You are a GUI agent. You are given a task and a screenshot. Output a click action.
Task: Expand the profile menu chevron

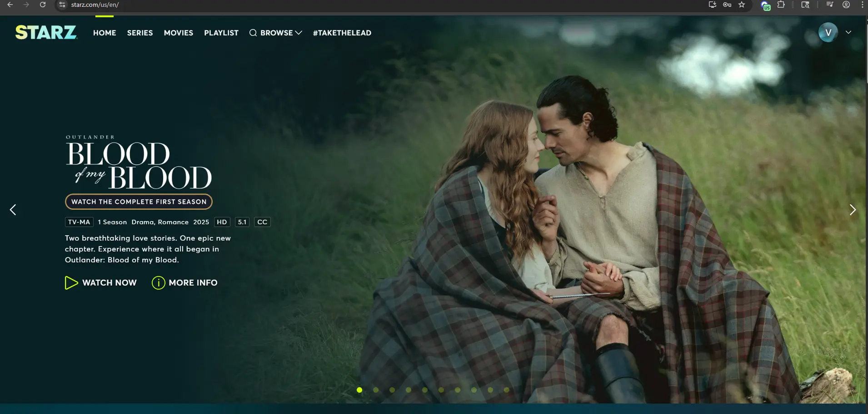coord(848,32)
